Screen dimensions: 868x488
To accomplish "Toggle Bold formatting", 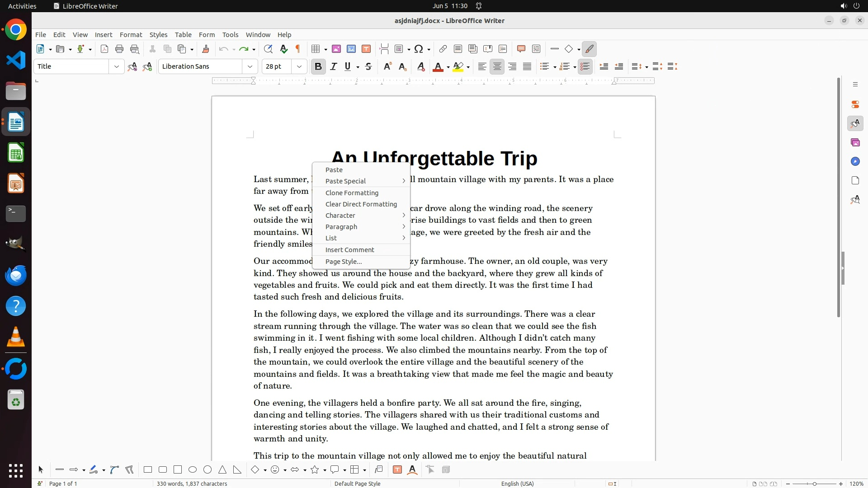I will tap(318, 67).
